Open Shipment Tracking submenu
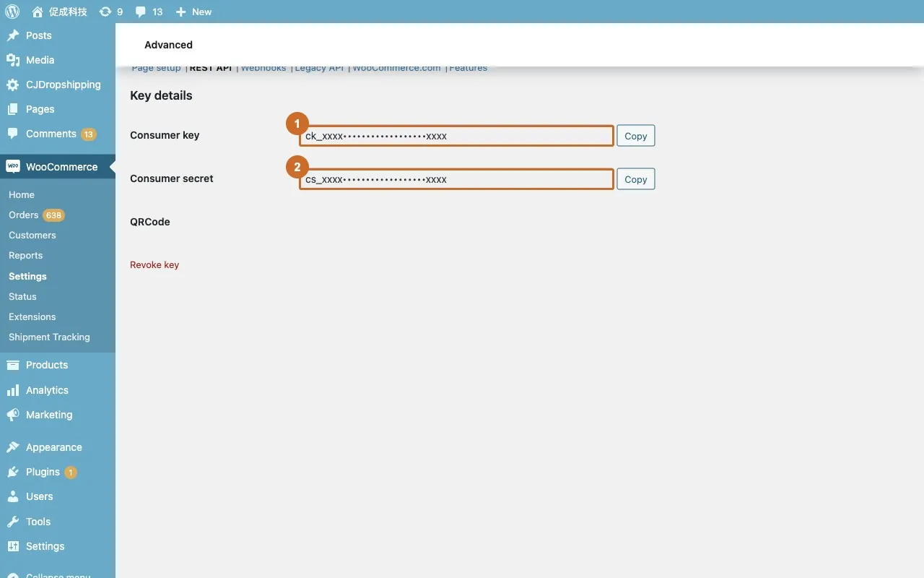Viewport: 924px width, 578px height. pyautogui.click(x=49, y=337)
